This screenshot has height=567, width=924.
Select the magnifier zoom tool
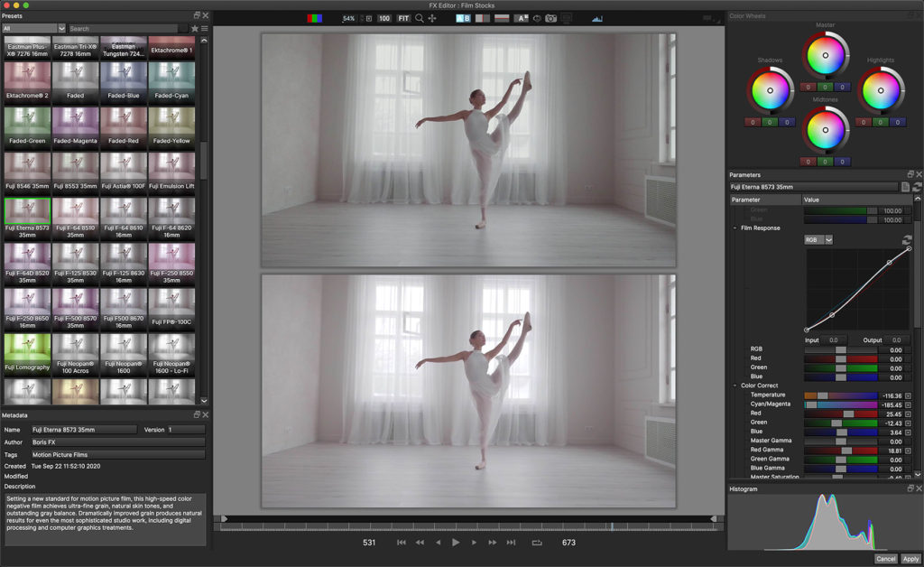pos(419,18)
